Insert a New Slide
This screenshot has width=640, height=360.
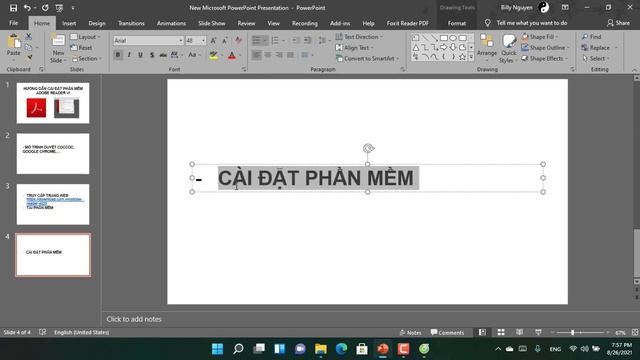point(58,48)
